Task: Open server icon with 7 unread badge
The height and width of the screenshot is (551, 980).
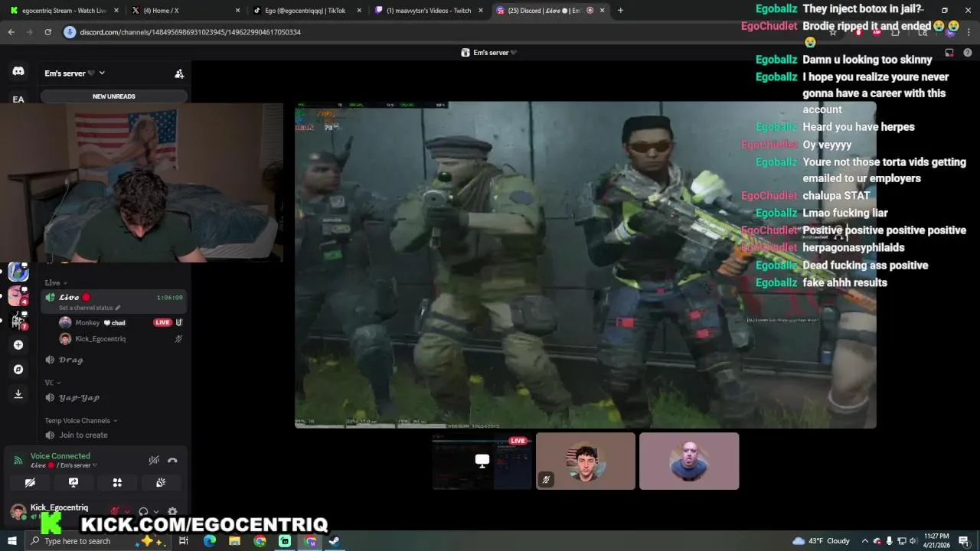Action: pyautogui.click(x=18, y=321)
